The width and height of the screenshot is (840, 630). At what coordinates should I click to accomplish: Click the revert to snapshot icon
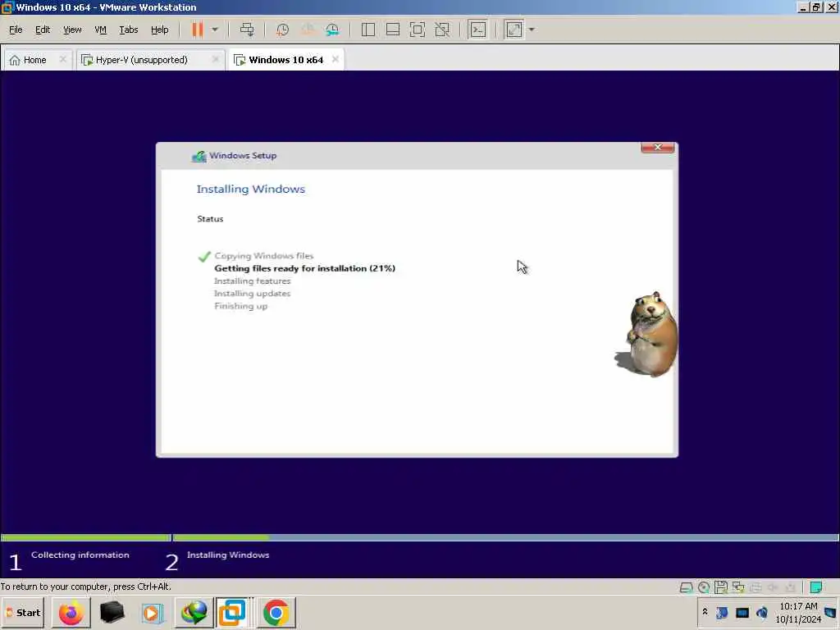tap(308, 30)
